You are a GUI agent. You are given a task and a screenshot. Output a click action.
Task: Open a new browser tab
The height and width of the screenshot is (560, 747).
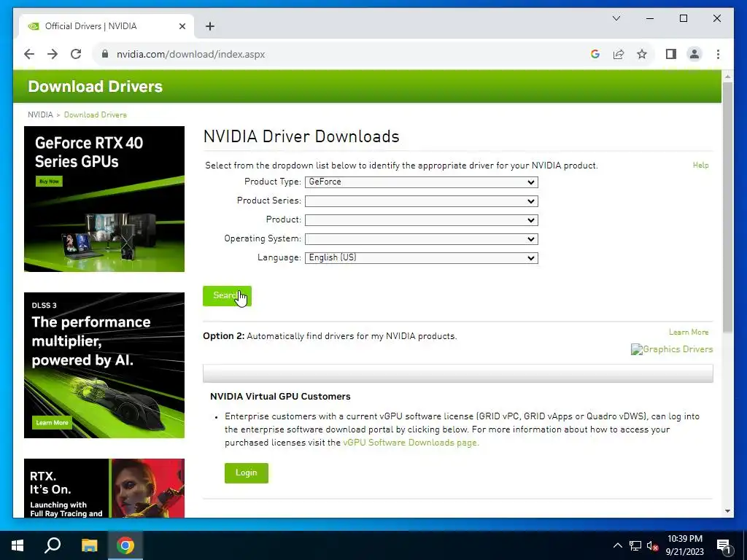tap(210, 26)
